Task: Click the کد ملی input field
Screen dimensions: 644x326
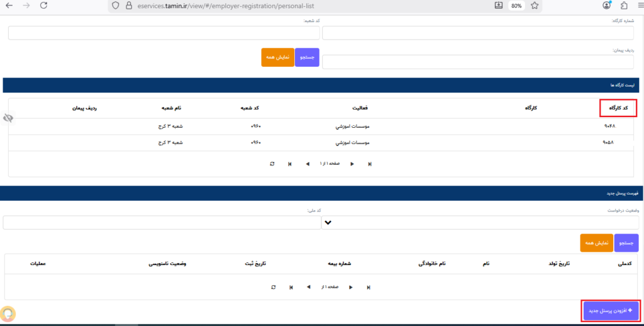Action: [x=162, y=222]
